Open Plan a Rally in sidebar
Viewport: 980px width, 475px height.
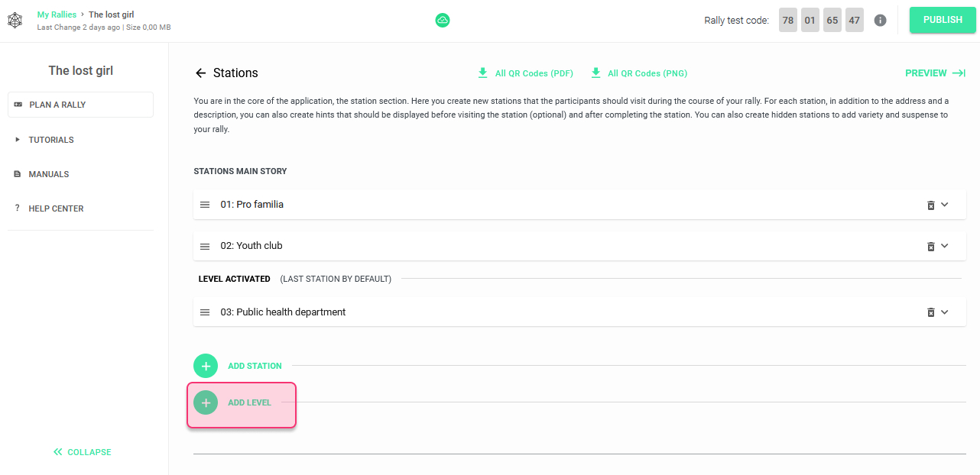(x=80, y=105)
